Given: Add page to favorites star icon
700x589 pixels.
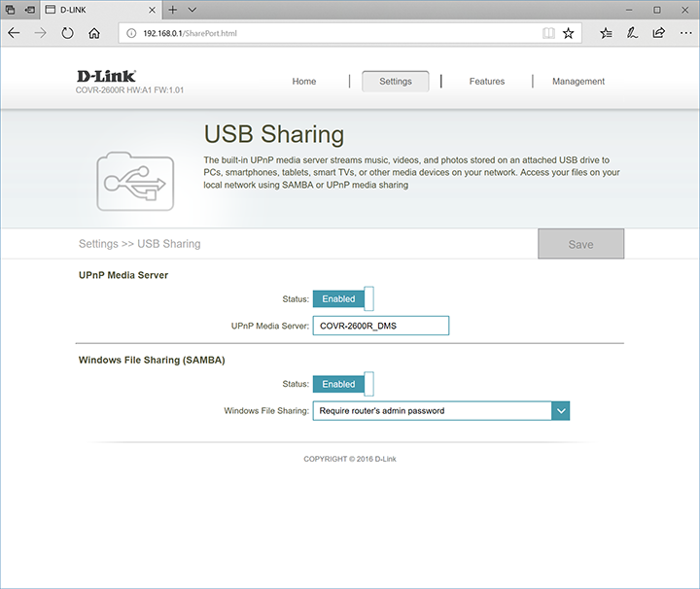Looking at the screenshot, I should (569, 32).
